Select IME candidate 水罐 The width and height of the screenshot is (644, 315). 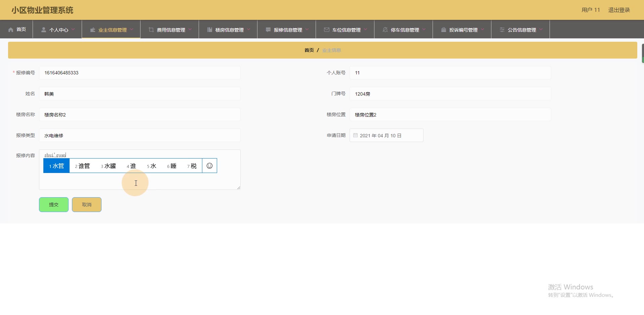point(109,166)
